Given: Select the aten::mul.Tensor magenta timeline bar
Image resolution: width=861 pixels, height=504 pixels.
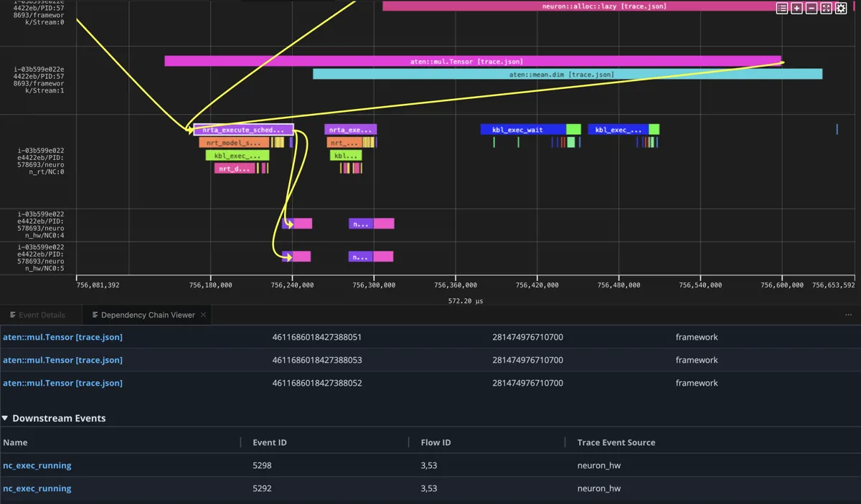Looking at the screenshot, I should (472, 61).
